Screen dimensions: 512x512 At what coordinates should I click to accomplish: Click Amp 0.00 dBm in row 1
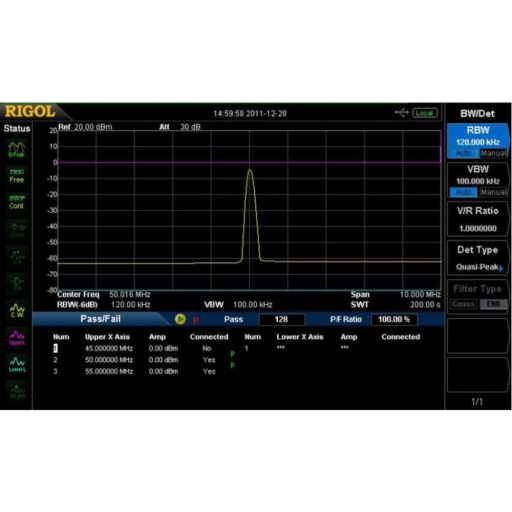163,348
